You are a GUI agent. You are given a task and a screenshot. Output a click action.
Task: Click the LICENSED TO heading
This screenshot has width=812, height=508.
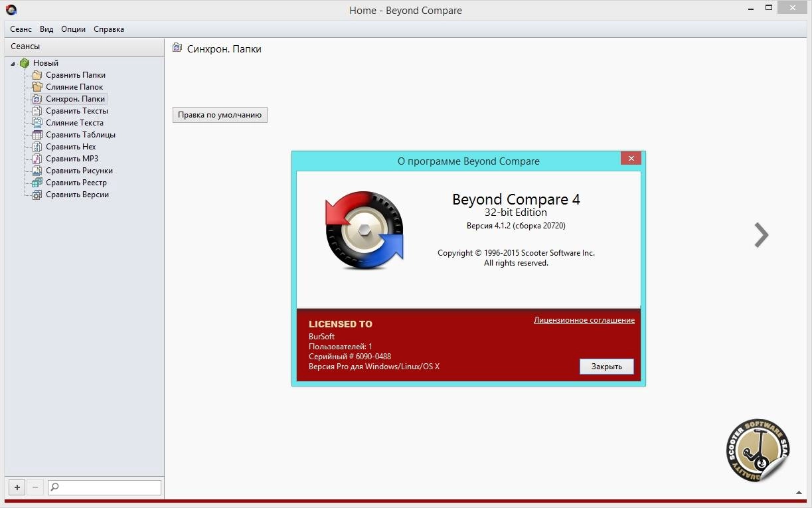tap(341, 324)
